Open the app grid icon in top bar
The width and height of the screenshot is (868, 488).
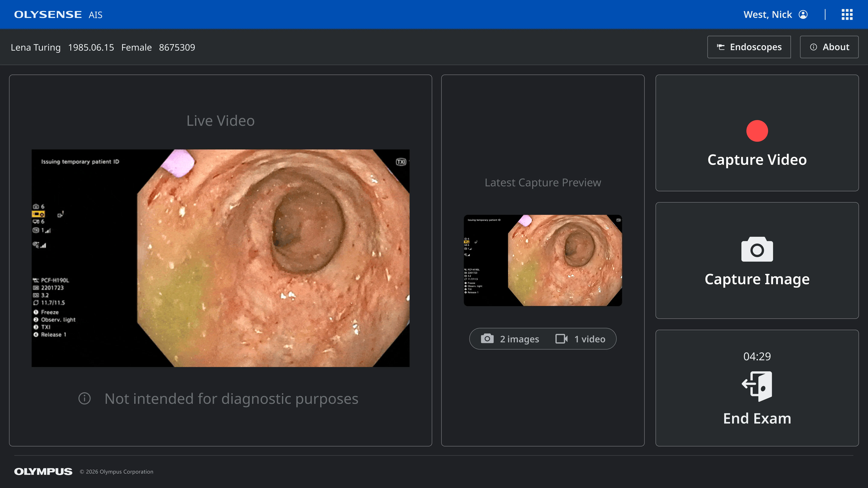click(847, 14)
